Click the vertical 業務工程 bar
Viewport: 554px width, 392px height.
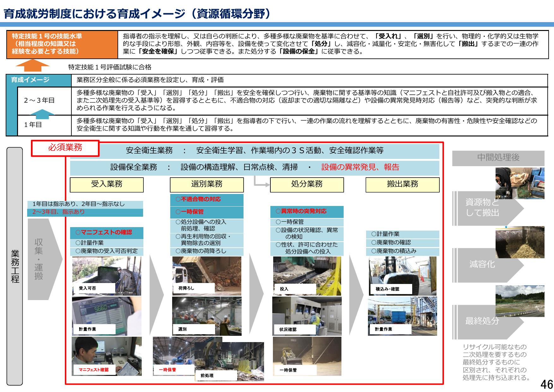pos(15,266)
